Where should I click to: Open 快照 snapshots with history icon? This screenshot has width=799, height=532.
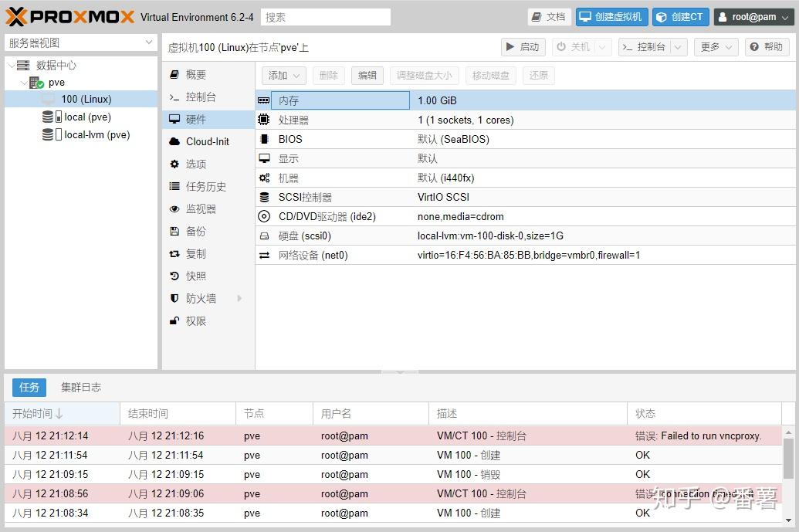208,276
